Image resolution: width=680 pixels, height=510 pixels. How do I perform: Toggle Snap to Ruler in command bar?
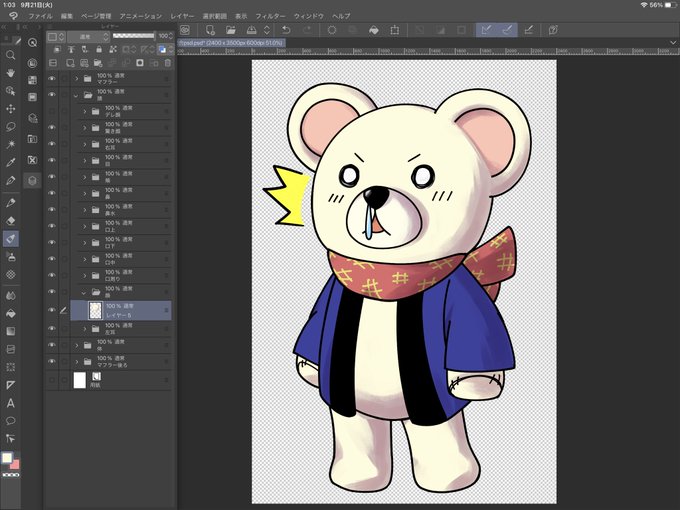(486, 30)
